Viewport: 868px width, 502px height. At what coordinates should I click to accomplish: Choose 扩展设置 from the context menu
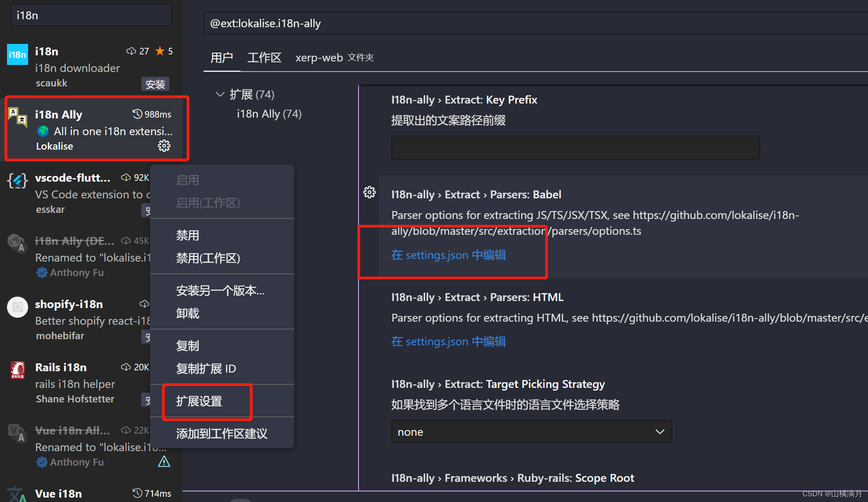(199, 401)
